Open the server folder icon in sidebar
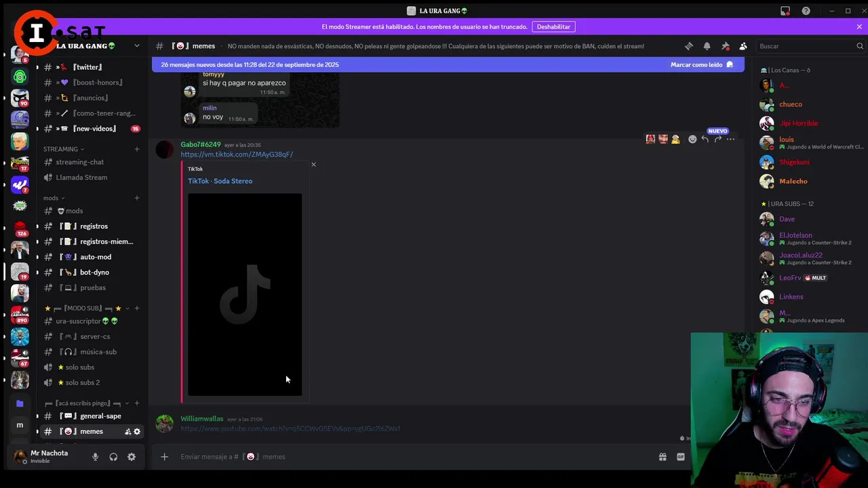 (x=20, y=403)
